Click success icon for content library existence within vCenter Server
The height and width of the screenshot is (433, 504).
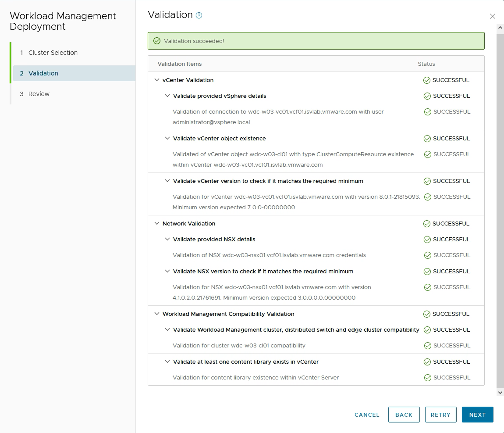tap(427, 378)
